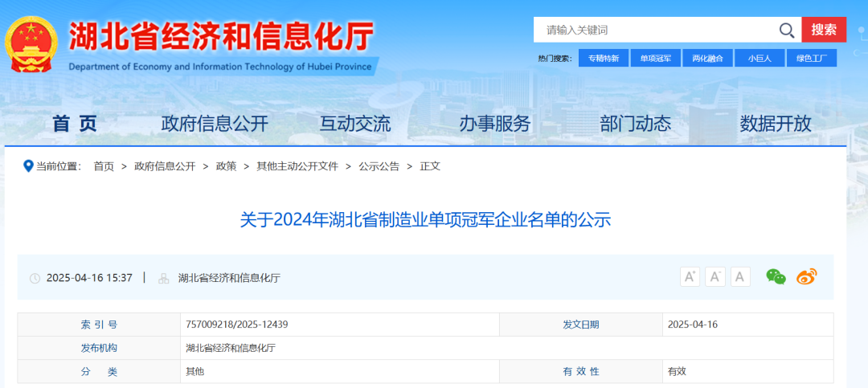Open 办事服务 navigation menu
This screenshot has width=868, height=388.
pyautogui.click(x=495, y=124)
